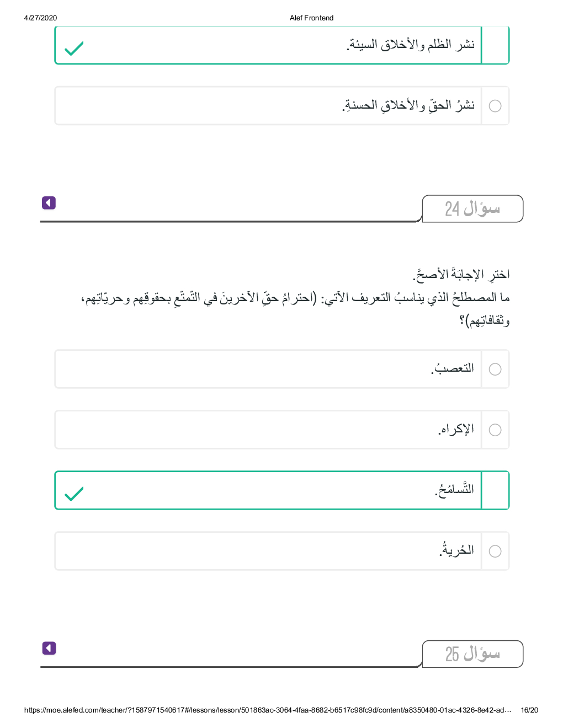This screenshot has width=563, height=728.
Task: Click green checkmark on نشر الظلم answer
Action: (74, 49)
